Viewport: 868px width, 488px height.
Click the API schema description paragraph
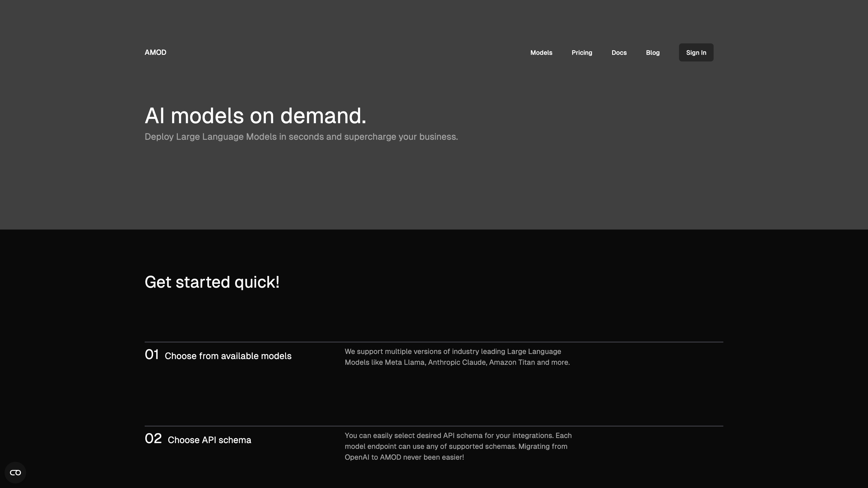pyautogui.click(x=458, y=446)
